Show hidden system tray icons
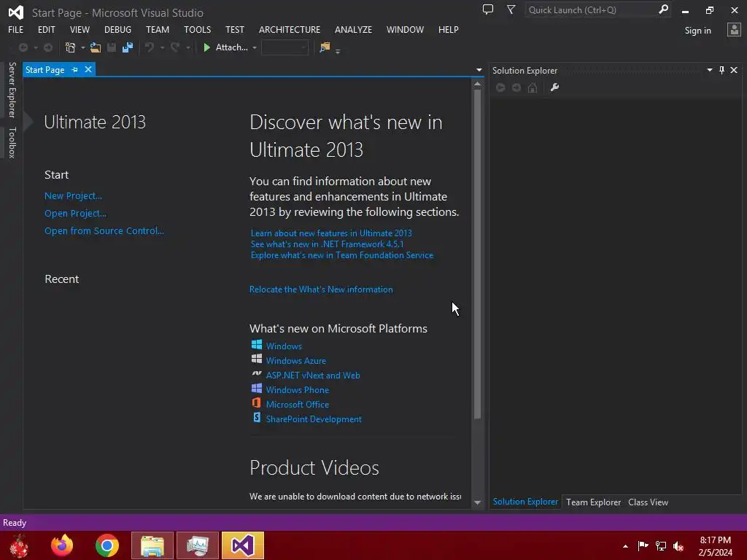This screenshot has width=747, height=560. [625, 546]
